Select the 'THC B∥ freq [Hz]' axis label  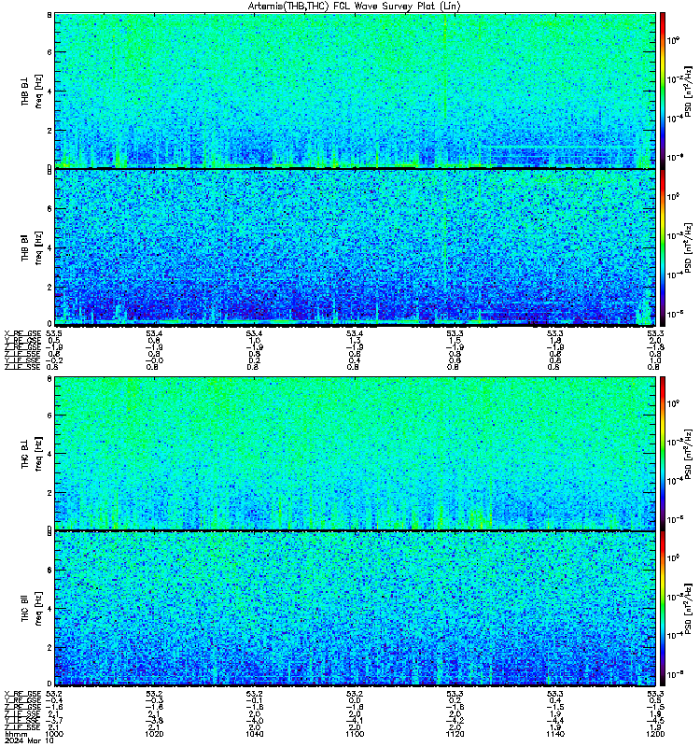point(32,608)
